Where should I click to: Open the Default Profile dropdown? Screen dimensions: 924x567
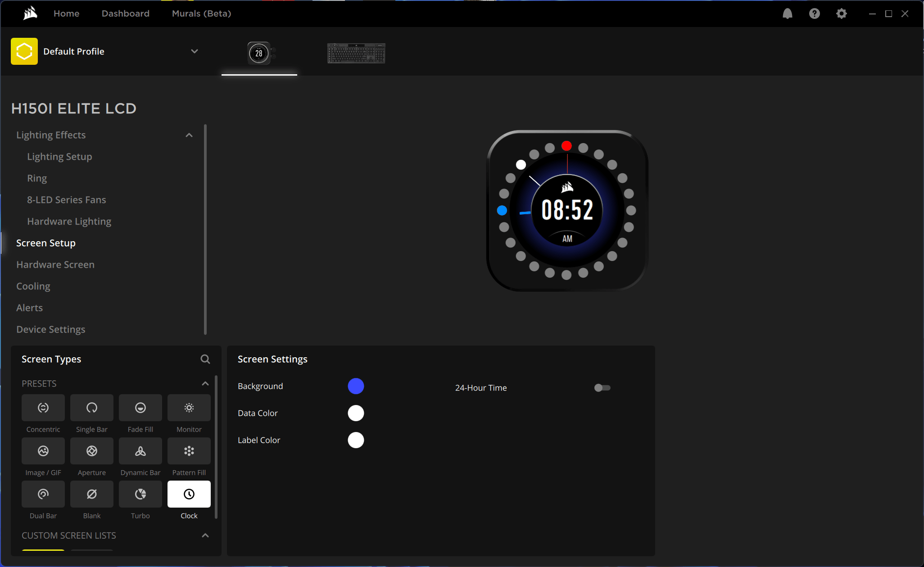tap(194, 51)
